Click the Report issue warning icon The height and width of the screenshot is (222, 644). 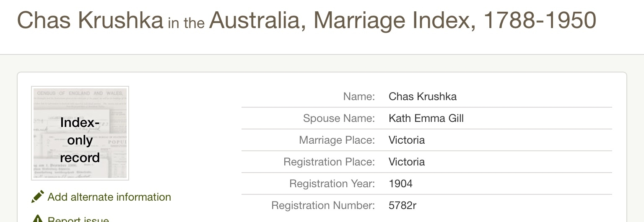pos(38,219)
